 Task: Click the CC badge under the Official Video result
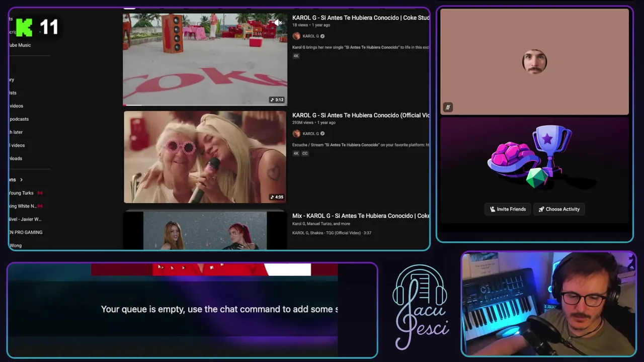[305, 153]
